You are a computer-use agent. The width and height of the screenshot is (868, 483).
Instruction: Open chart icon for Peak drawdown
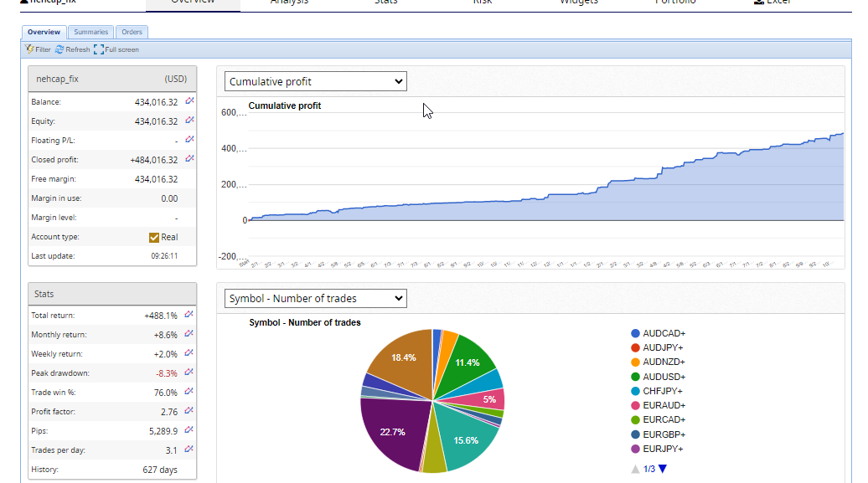click(x=189, y=373)
